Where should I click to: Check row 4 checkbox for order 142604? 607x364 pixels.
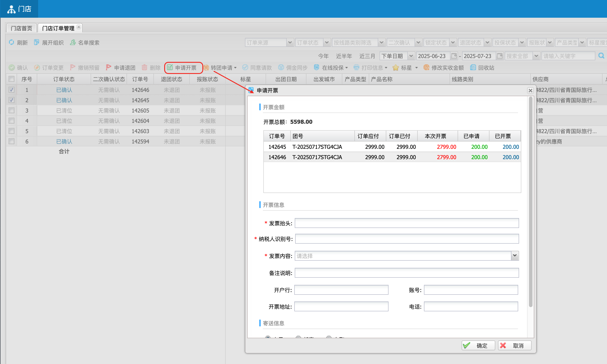pos(11,121)
